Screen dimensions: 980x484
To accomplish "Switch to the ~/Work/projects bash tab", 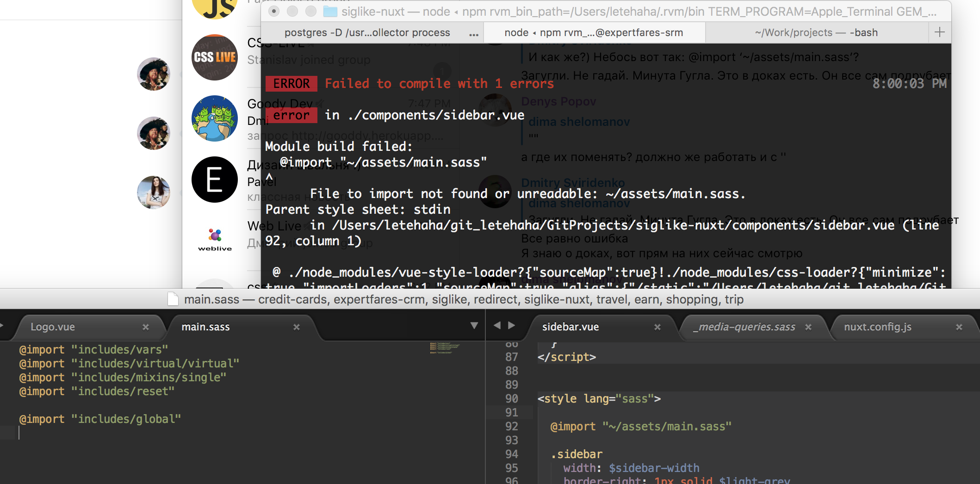I will pos(816,33).
